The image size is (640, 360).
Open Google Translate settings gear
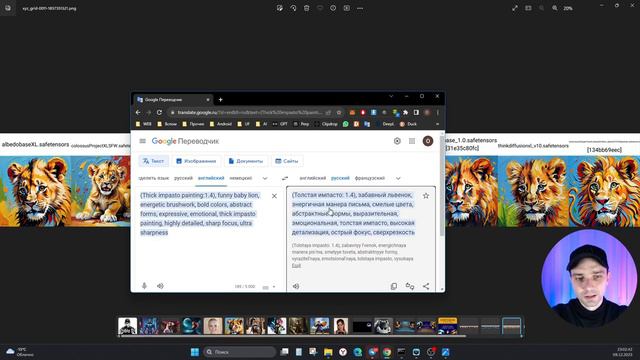tap(397, 141)
